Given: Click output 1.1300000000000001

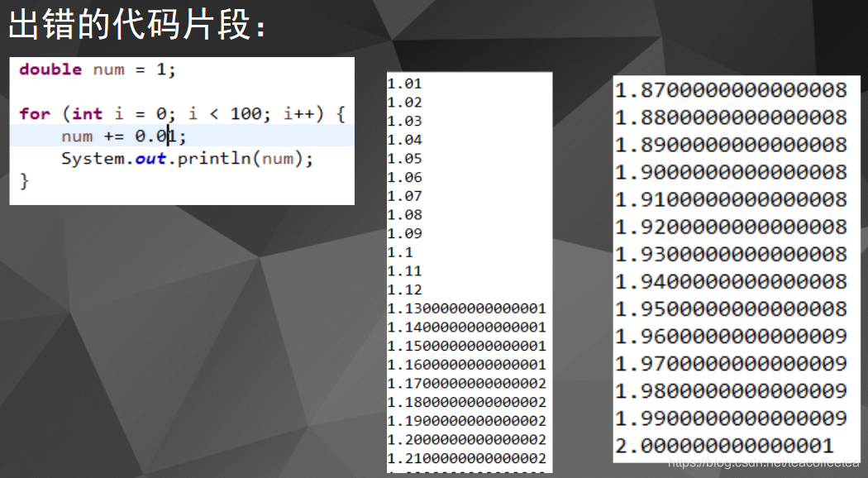Looking at the screenshot, I should tap(467, 308).
